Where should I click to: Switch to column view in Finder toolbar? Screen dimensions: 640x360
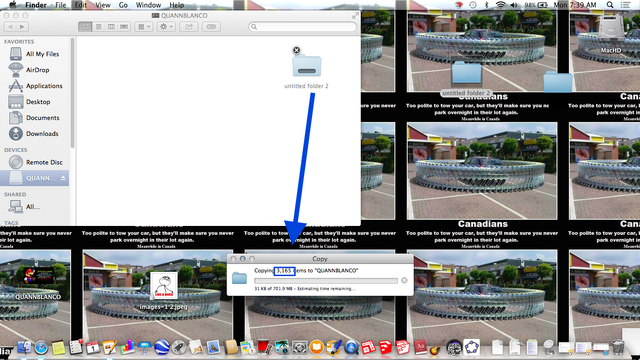pos(111,27)
